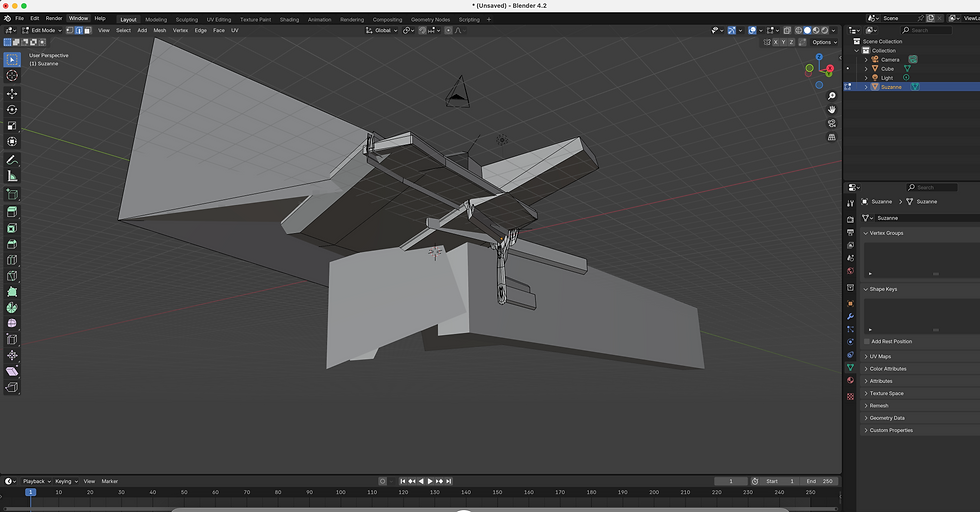Switch perspective/orthographic grid icon
The image size is (980, 512).
831,137
